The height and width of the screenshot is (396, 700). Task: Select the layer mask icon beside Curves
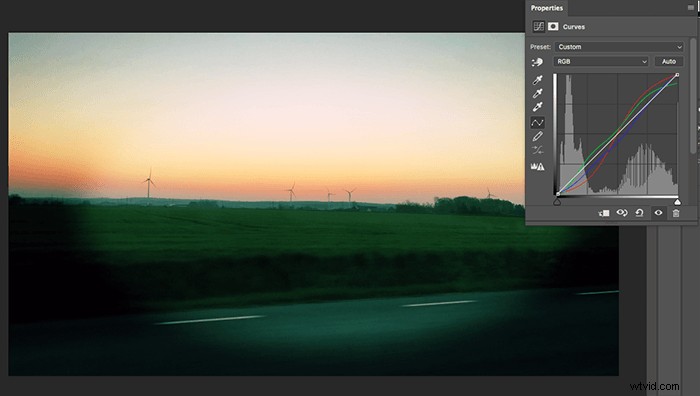[553, 27]
